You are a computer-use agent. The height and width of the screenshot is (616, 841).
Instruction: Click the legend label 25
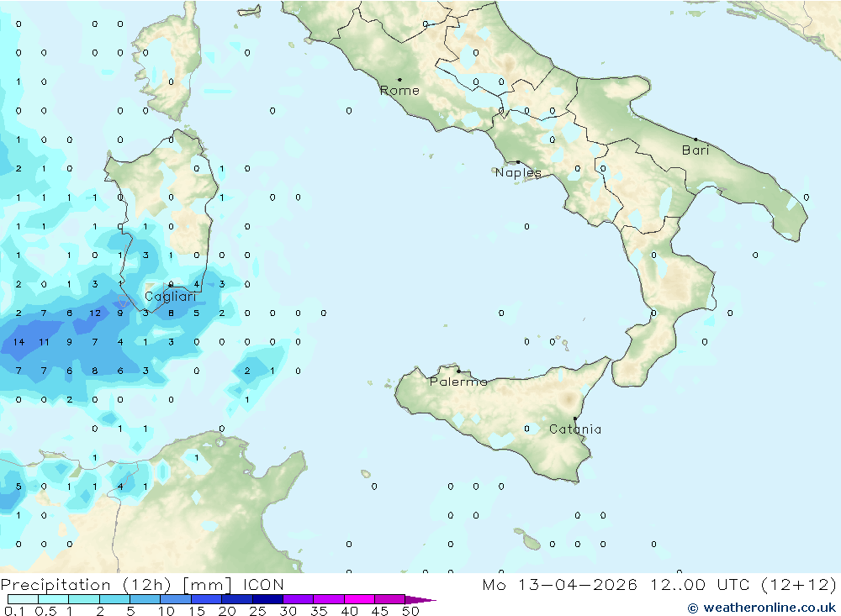(x=257, y=611)
